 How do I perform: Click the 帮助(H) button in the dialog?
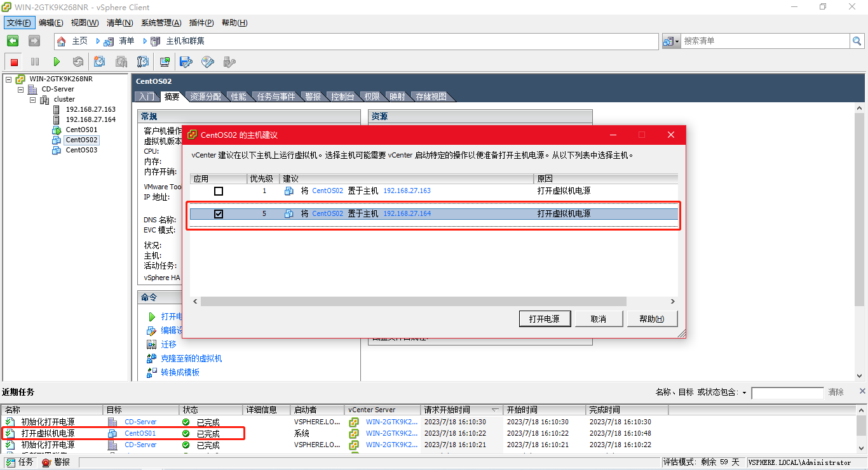652,319
